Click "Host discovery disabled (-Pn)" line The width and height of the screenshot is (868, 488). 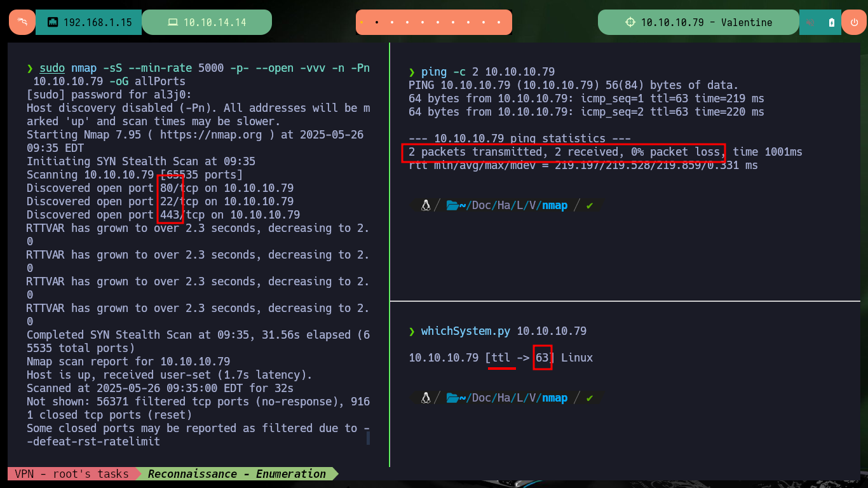click(198, 108)
